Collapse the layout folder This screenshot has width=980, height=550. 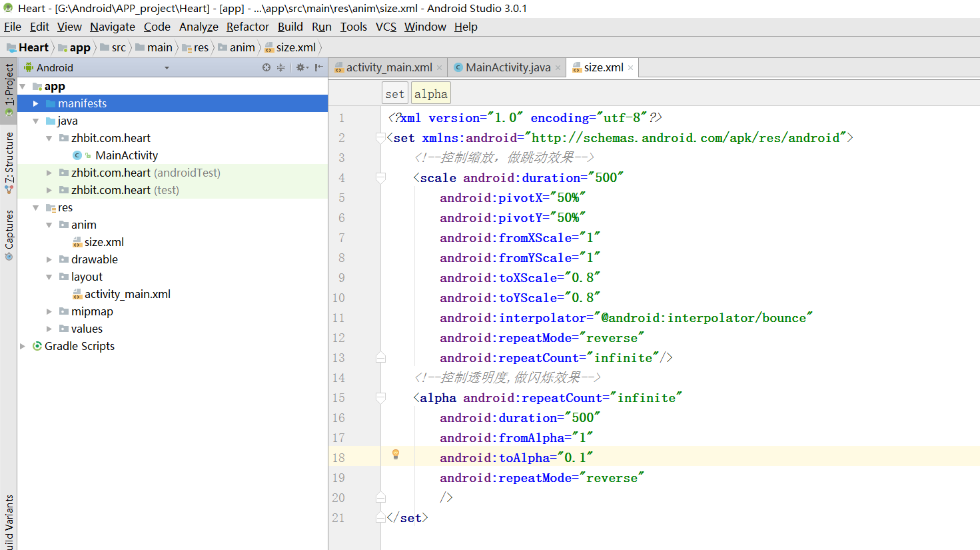(x=49, y=277)
